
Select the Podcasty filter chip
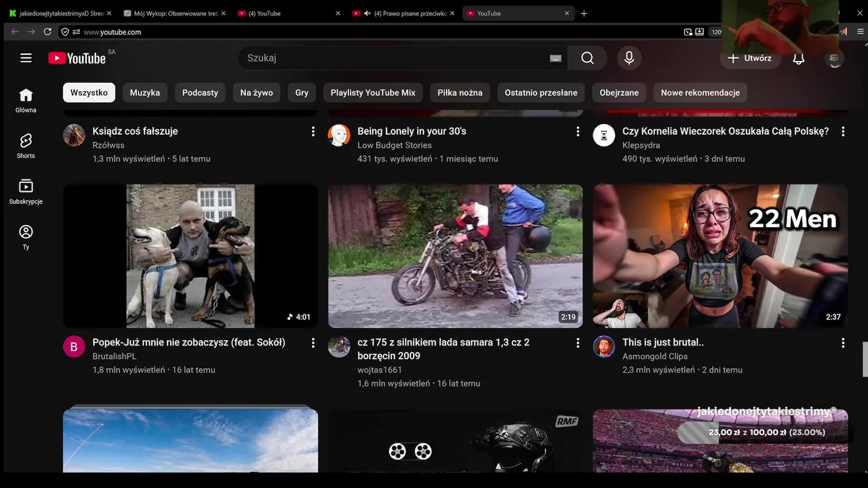[x=200, y=92]
